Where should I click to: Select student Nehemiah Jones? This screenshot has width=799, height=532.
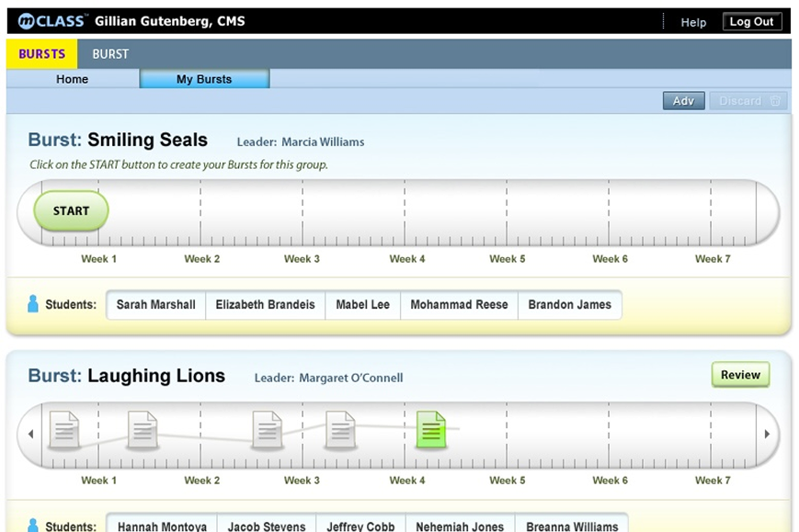tap(460, 525)
